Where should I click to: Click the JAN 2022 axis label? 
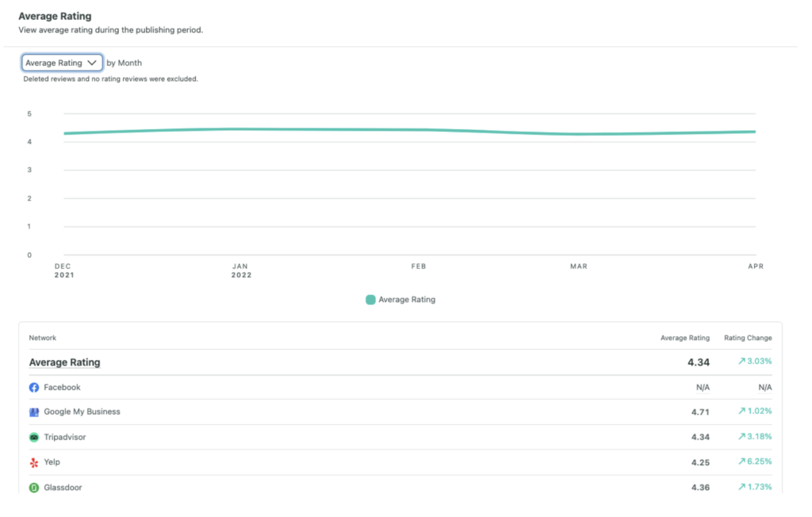coord(241,270)
